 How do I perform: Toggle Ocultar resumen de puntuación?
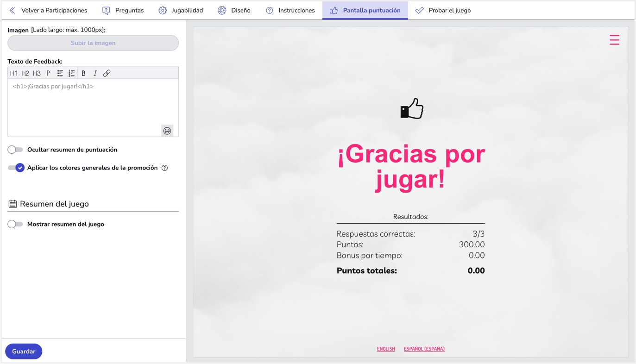(x=15, y=150)
